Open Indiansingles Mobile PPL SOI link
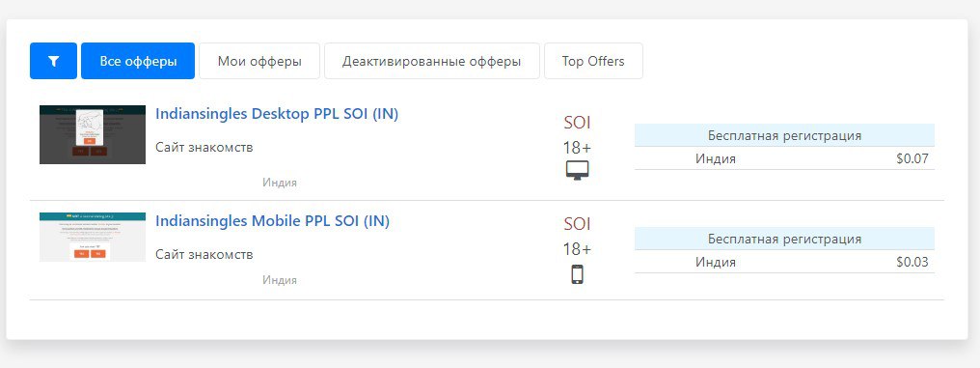The width and height of the screenshot is (980, 368). pyautogui.click(x=272, y=221)
